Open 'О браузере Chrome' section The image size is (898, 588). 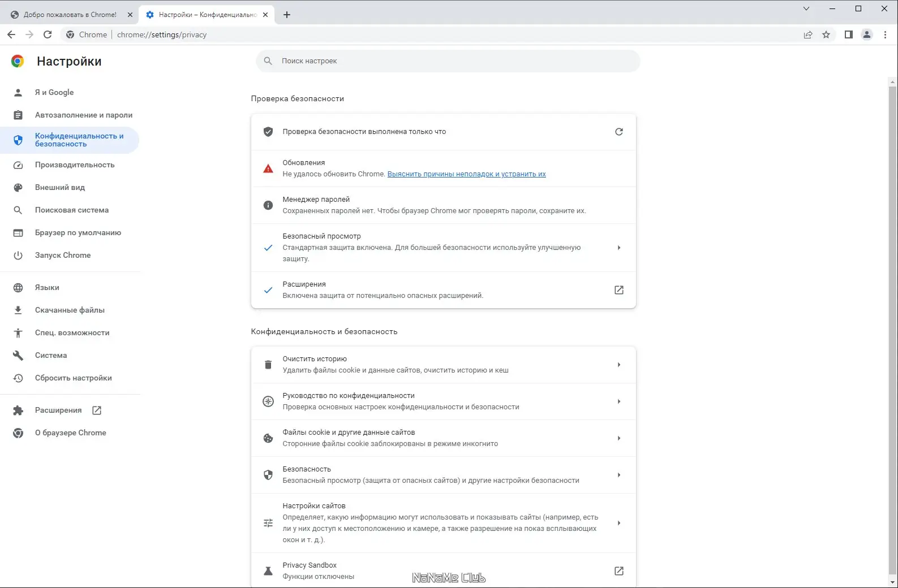pyautogui.click(x=70, y=433)
